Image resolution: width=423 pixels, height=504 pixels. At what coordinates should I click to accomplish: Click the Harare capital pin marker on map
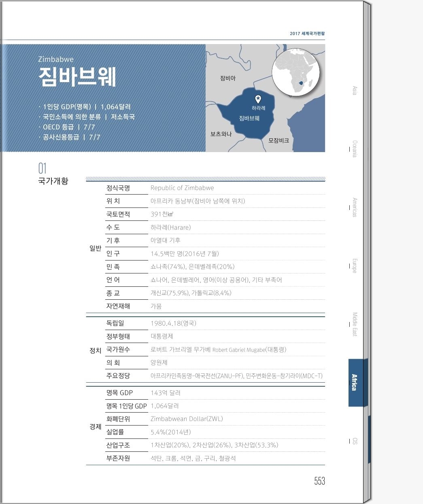tap(258, 99)
